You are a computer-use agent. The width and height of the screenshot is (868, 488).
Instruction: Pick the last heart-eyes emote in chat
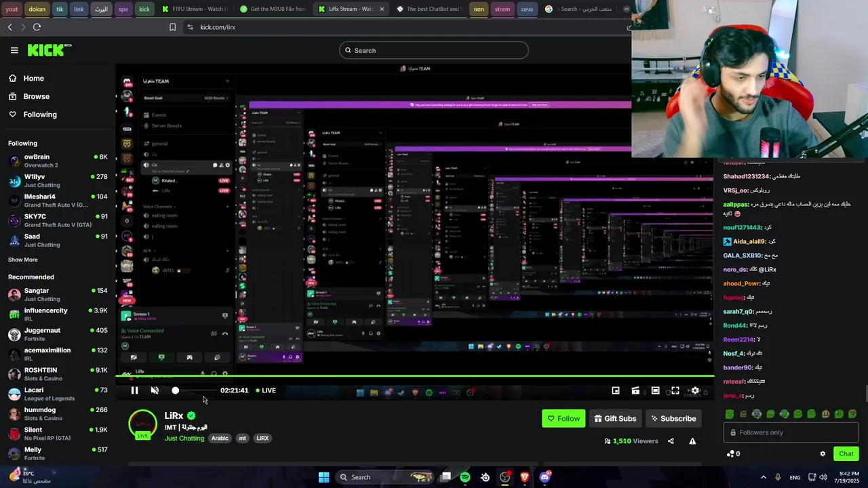coord(852,414)
